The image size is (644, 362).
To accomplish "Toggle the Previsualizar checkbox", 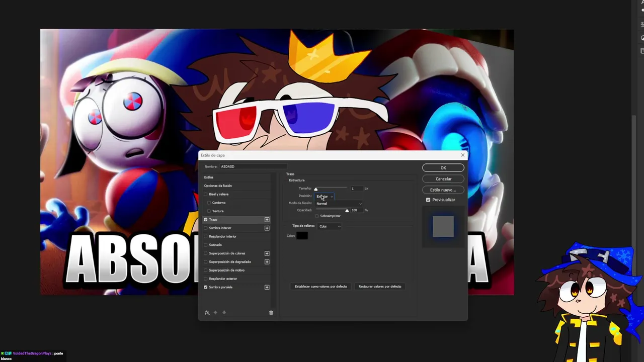I will pyautogui.click(x=428, y=200).
